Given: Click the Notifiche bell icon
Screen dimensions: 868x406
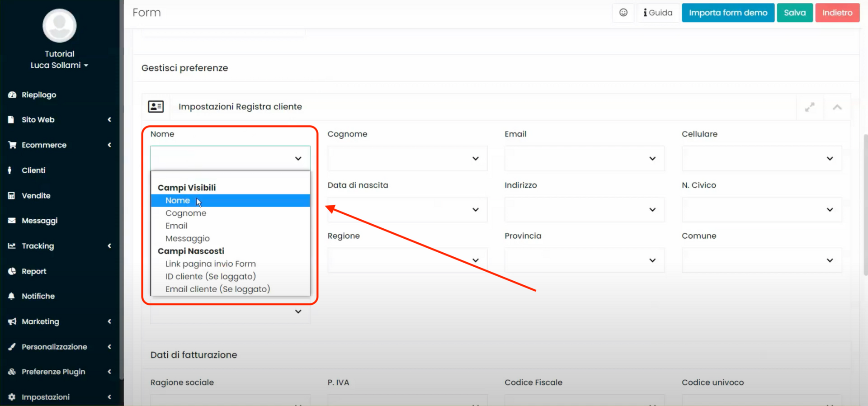Looking at the screenshot, I should [x=11, y=296].
